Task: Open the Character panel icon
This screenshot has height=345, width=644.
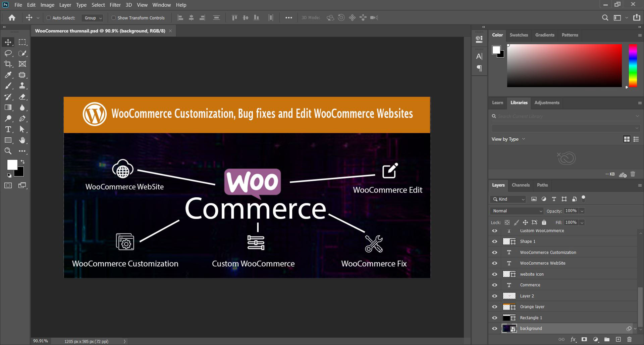Action: [x=479, y=56]
